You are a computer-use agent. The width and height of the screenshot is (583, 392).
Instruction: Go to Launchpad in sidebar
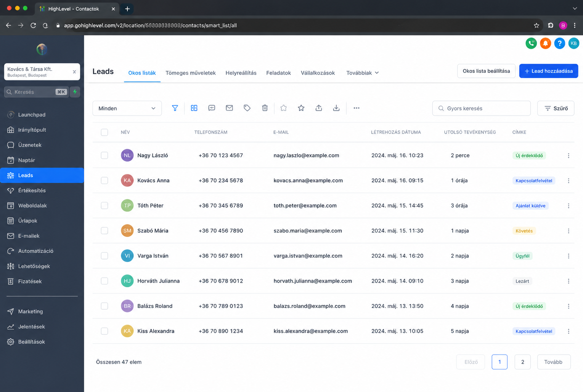[x=42, y=115]
